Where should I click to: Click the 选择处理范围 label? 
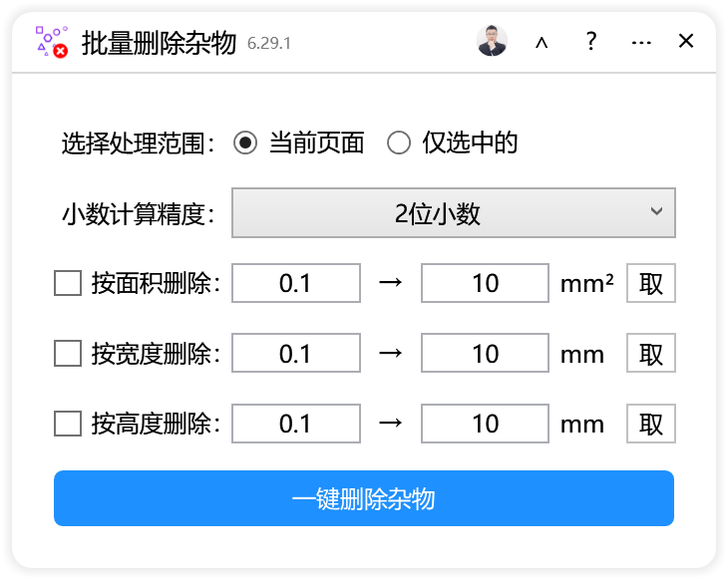(x=139, y=143)
